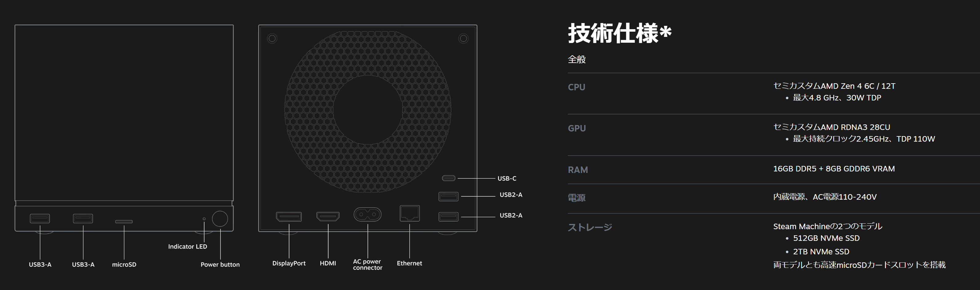The height and width of the screenshot is (290, 980).
Task: Click the "Indicator LED" text label
Action: 188,247
